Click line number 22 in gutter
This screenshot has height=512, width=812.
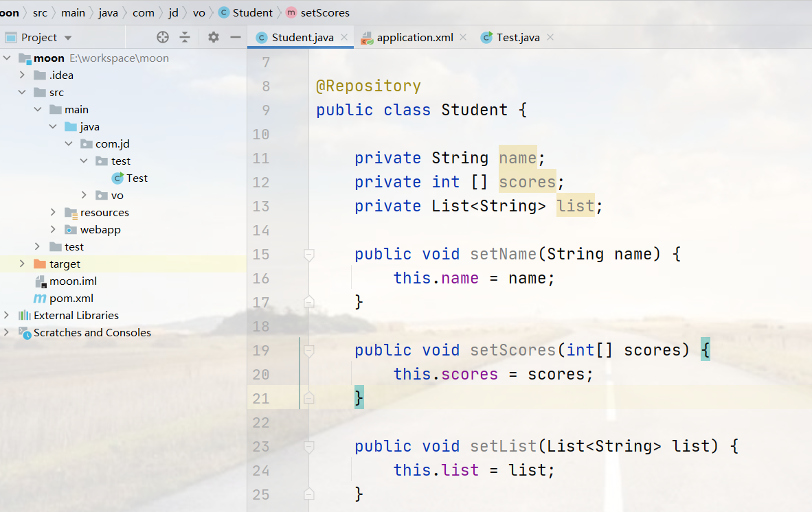(x=261, y=423)
